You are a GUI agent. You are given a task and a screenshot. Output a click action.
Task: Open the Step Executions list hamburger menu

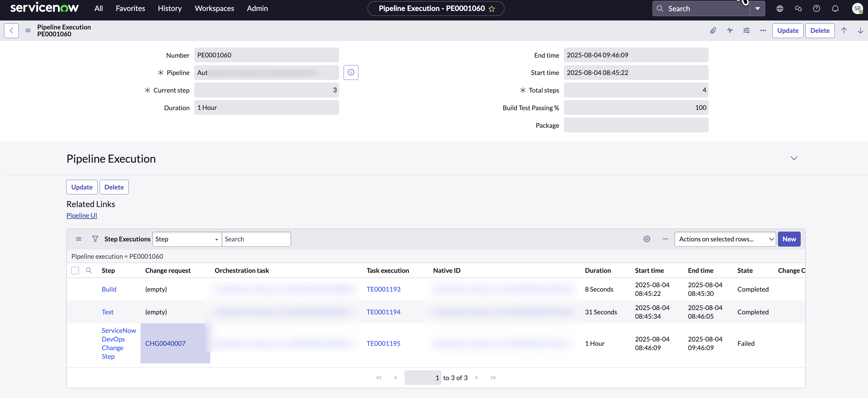coord(79,239)
